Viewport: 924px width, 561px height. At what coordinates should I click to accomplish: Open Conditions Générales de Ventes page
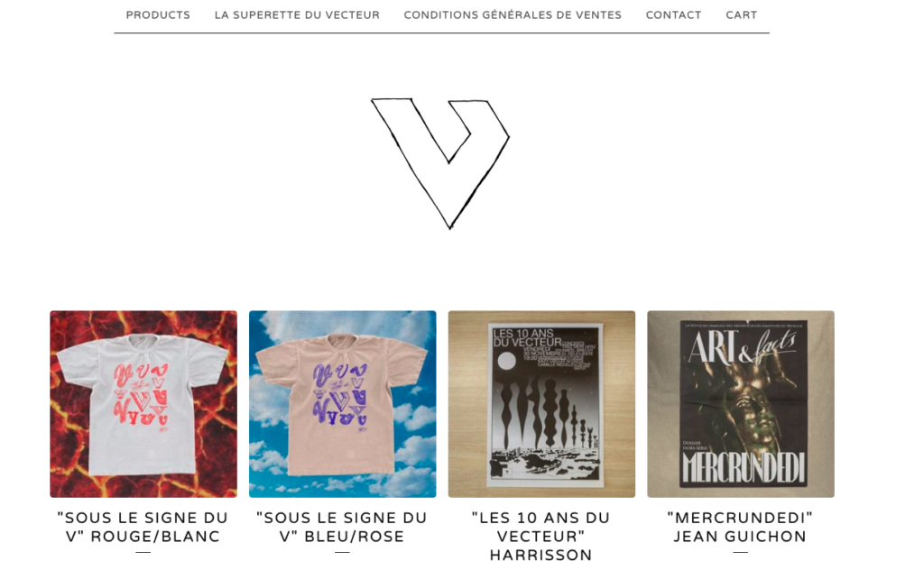click(x=513, y=15)
